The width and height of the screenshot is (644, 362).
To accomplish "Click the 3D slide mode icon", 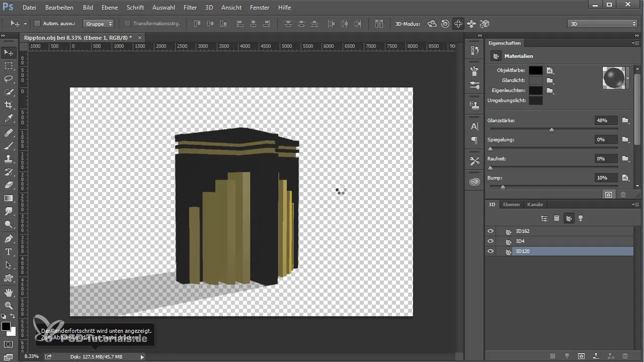I will (471, 24).
